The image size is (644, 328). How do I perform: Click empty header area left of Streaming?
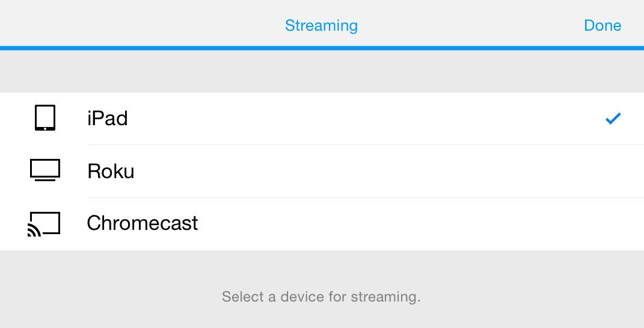coord(140,25)
